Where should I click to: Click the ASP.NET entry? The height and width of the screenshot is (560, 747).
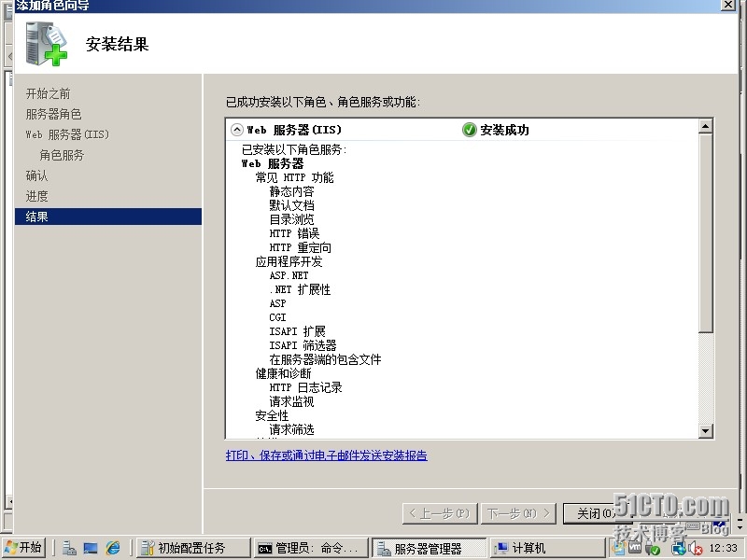click(289, 275)
